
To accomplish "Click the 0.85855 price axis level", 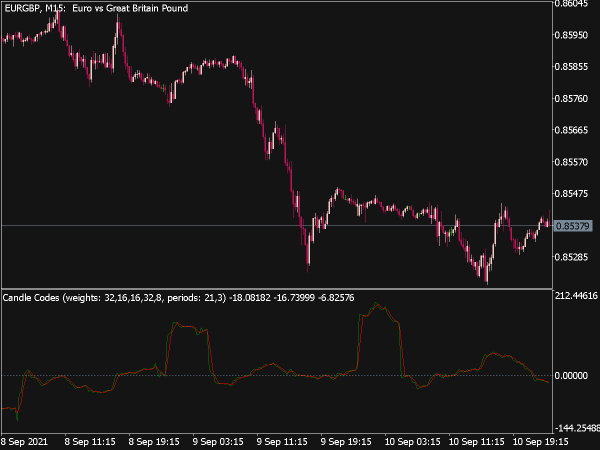I will pyautogui.click(x=571, y=67).
